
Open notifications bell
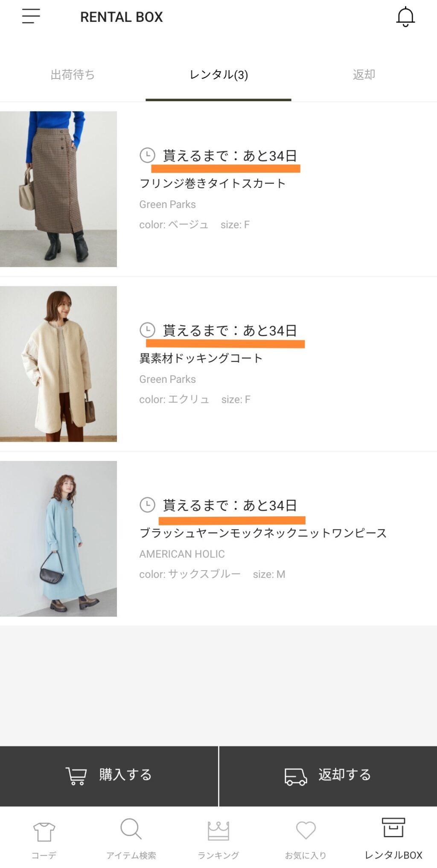pyautogui.click(x=405, y=17)
